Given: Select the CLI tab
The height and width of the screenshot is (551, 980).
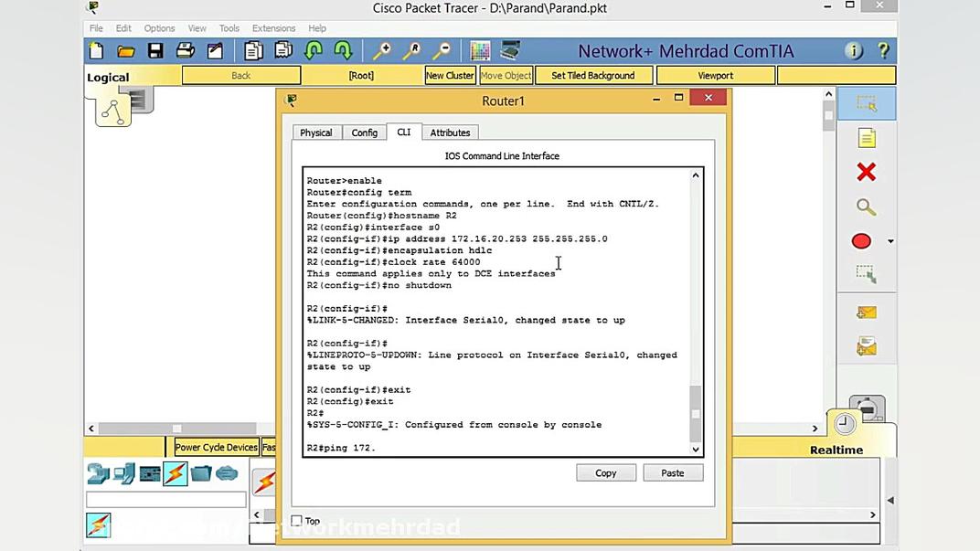Looking at the screenshot, I should pyautogui.click(x=404, y=132).
